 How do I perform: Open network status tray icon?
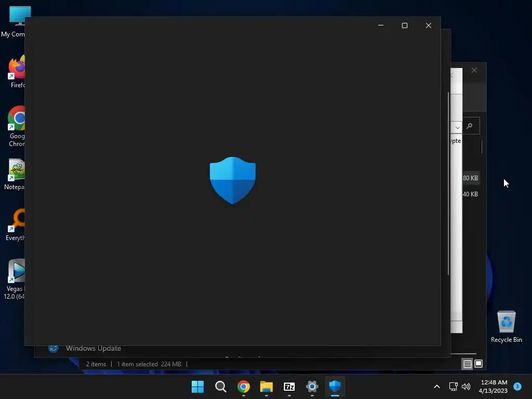[x=453, y=387]
